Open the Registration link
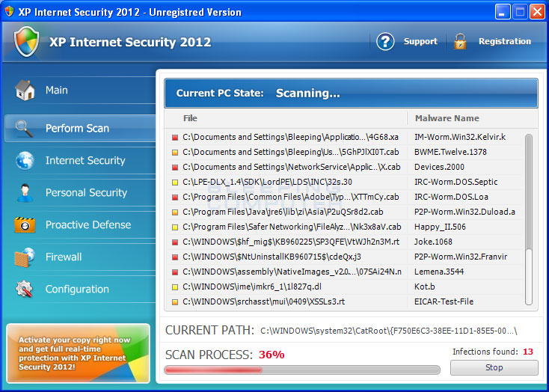The image size is (549, 392). [x=505, y=41]
